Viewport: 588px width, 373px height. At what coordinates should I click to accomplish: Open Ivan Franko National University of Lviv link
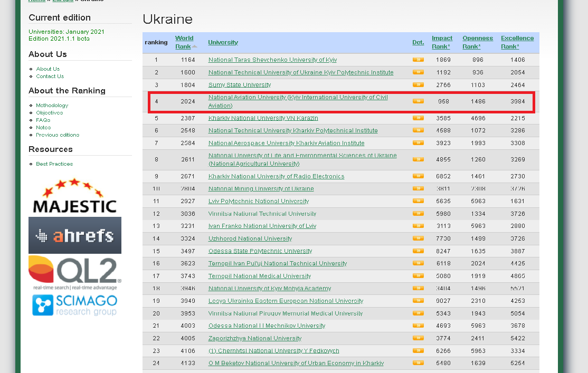coord(262,226)
